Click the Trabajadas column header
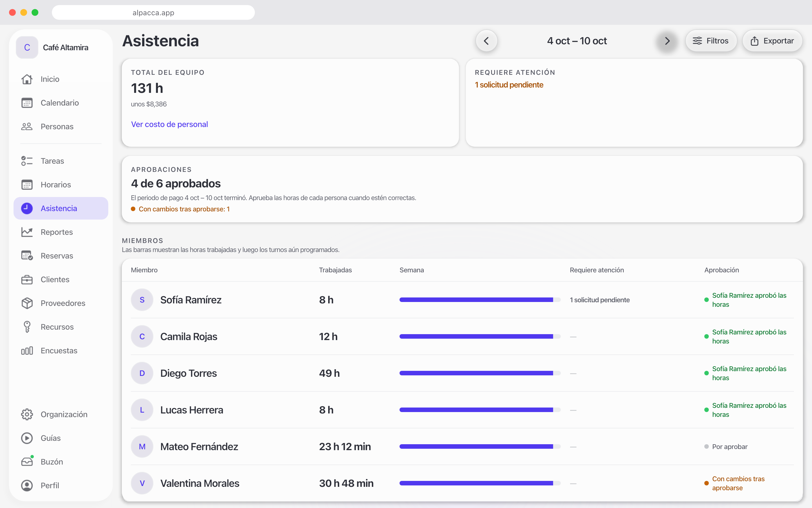 pyautogui.click(x=335, y=270)
